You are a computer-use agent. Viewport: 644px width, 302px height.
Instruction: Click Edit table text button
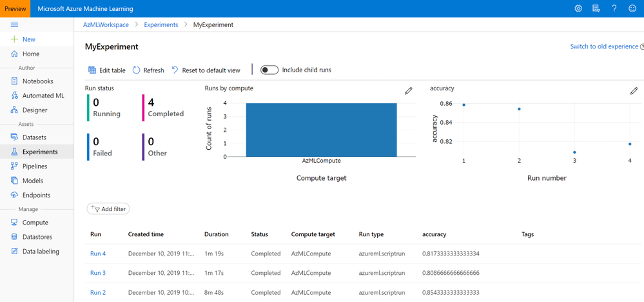[x=112, y=70]
